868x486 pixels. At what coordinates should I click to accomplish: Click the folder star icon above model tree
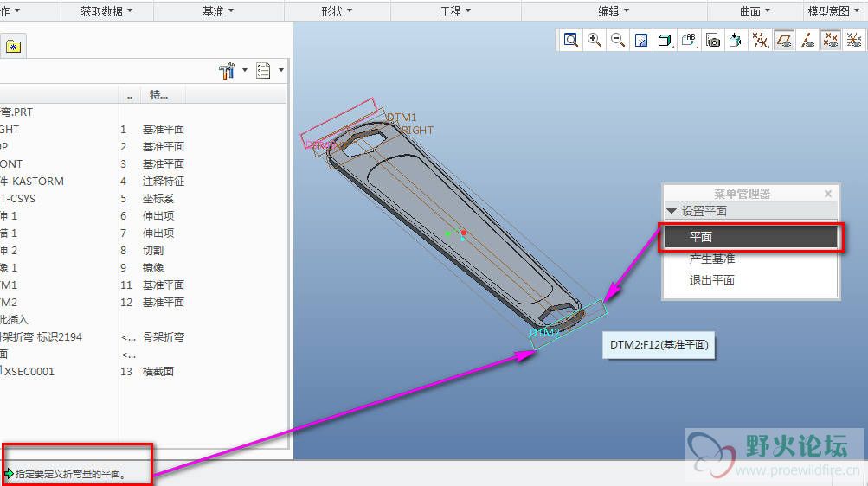coord(13,47)
